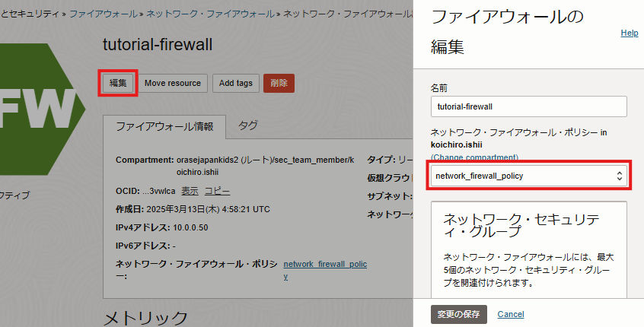Click into the 名前 text field

pos(528,106)
